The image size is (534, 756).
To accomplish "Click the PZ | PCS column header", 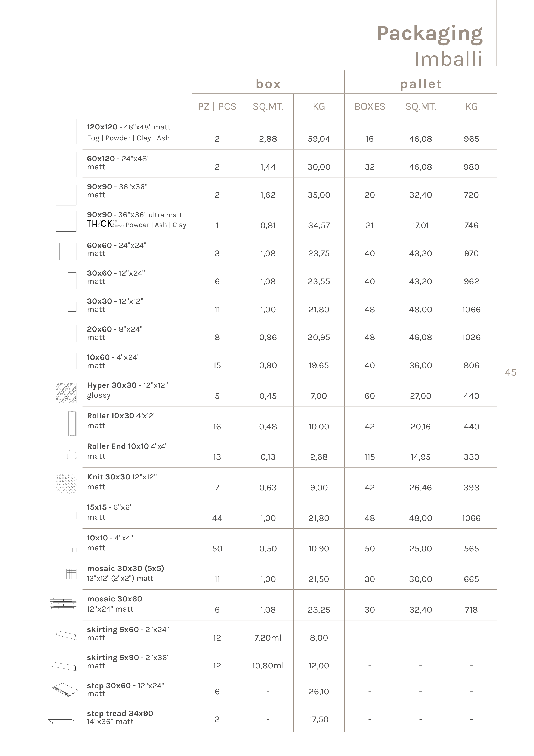I will pos(217,106).
